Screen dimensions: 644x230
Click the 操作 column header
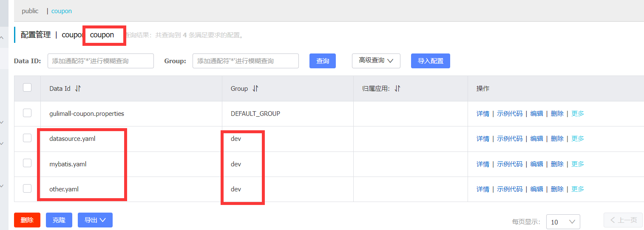click(483, 89)
